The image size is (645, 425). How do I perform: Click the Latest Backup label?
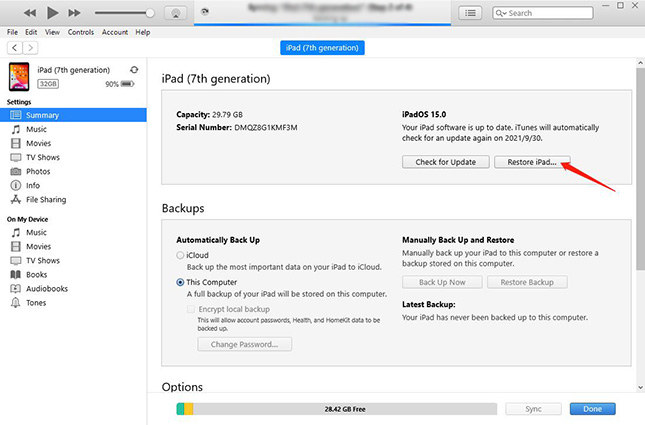pos(429,304)
